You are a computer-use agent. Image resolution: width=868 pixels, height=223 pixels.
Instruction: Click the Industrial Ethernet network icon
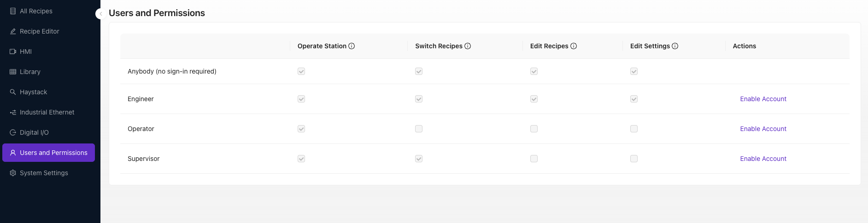click(x=13, y=112)
